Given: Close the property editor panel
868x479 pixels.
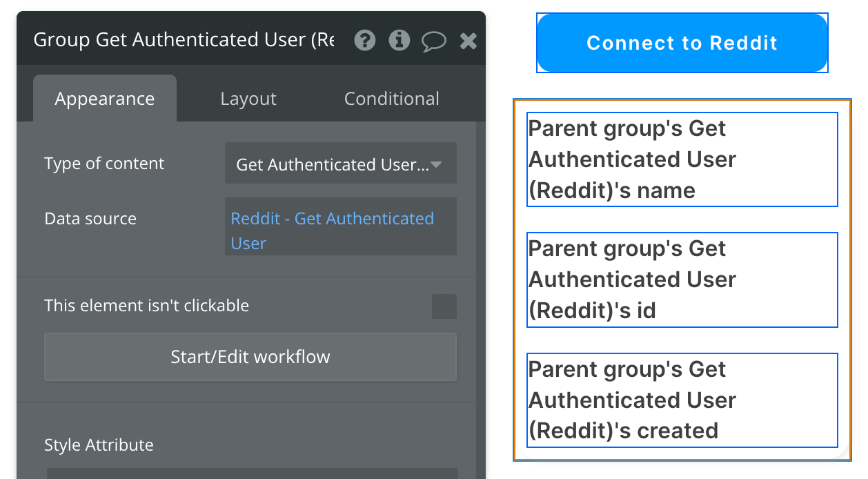Looking at the screenshot, I should (x=468, y=41).
